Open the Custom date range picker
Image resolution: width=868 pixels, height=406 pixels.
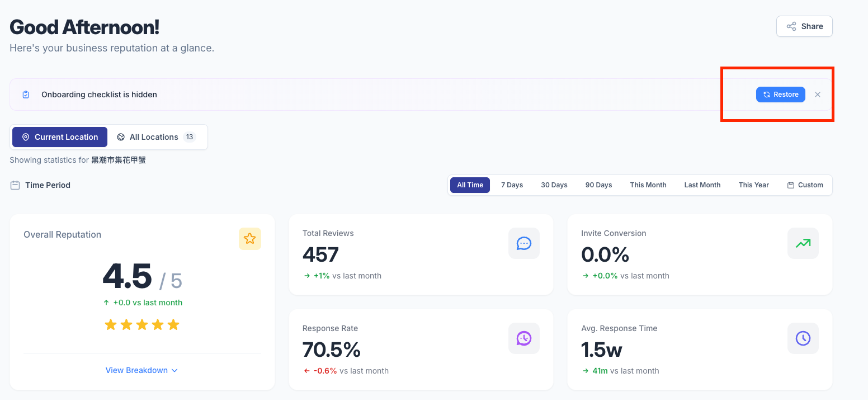pyautogui.click(x=805, y=185)
